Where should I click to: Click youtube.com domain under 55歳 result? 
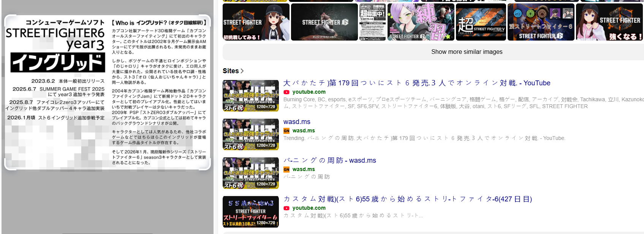[309, 208]
